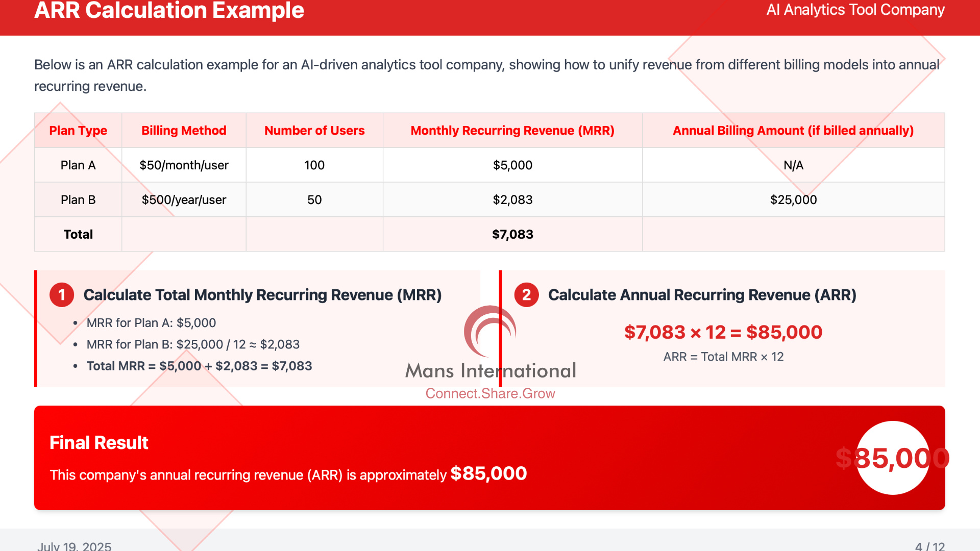Click the '50' users cell
The image size is (980, 551).
point(314,200)
